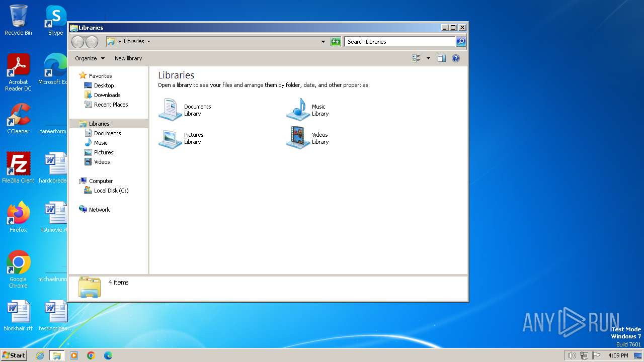Select Favorites in the navigation pane
The width and height of the screenshot is (644, 362).
coord(96,76)
